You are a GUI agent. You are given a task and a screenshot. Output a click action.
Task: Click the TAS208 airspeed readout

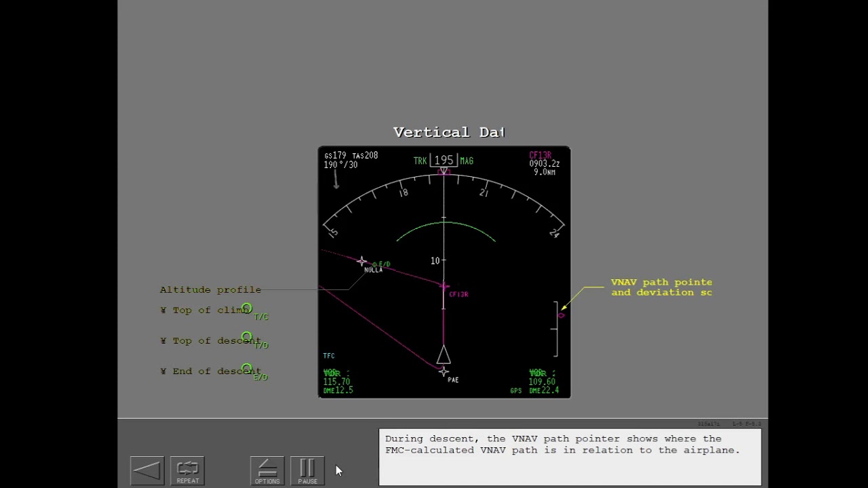365,156
